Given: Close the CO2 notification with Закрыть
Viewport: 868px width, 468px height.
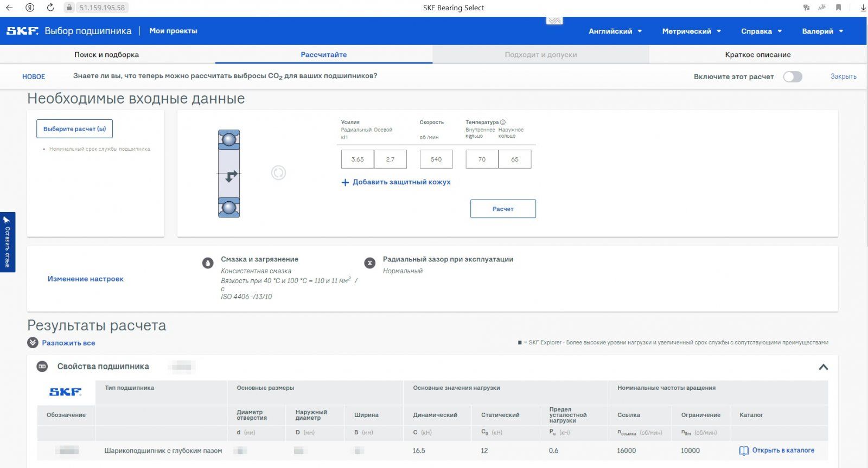Looking at the screenshot, I should pos(844,76).
